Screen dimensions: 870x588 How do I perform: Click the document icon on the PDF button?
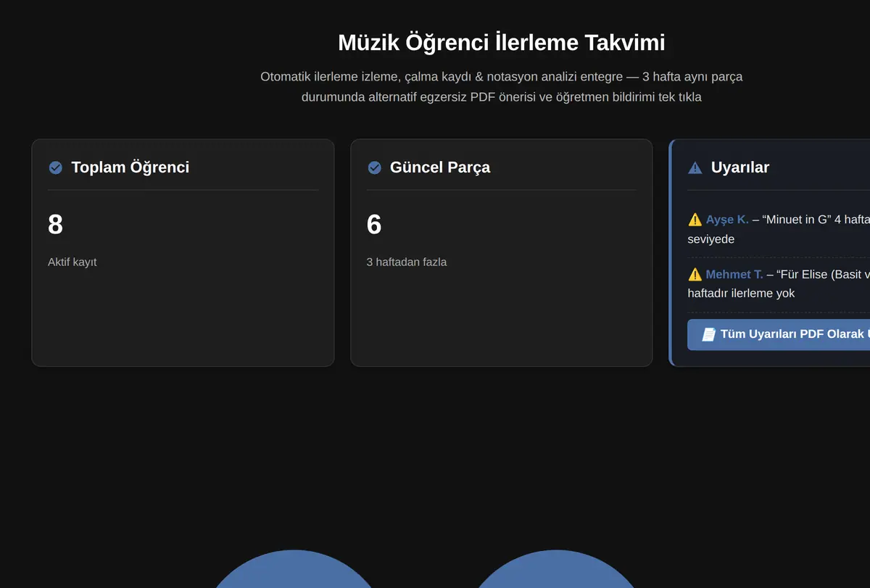[x=708, y=334]
